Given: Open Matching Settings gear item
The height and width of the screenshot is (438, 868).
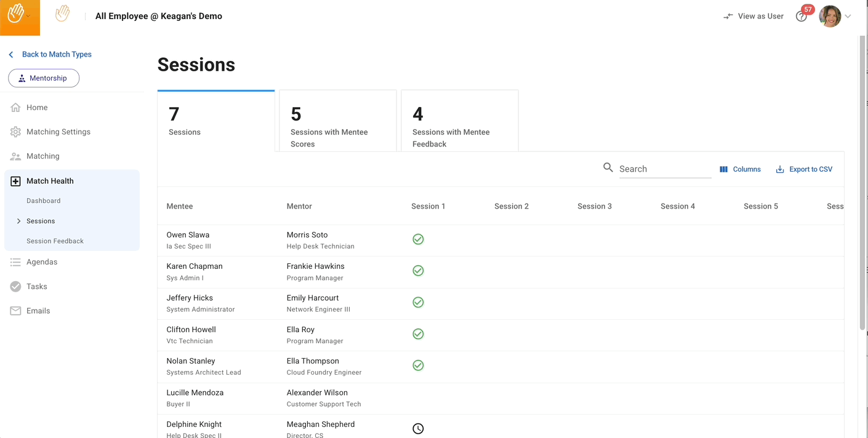Looking at the screenshot, I should pos(58,132).
